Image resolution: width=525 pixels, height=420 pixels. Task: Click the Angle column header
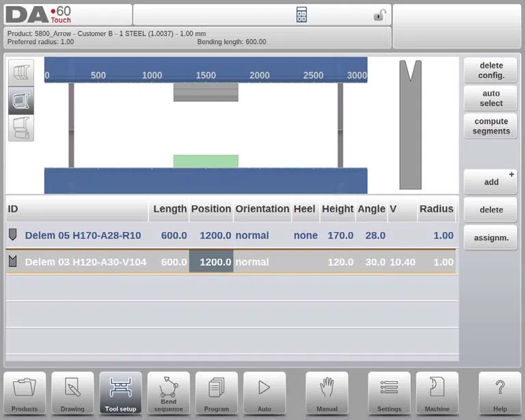(372, 209)
